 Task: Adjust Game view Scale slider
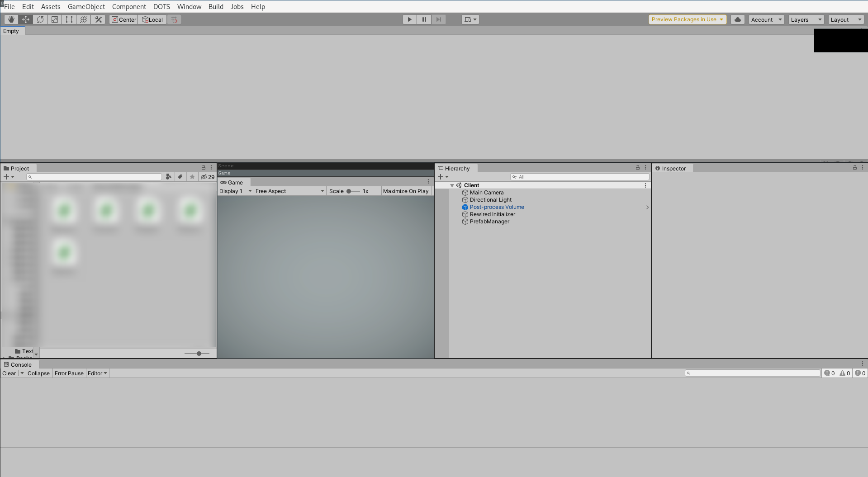353,191
